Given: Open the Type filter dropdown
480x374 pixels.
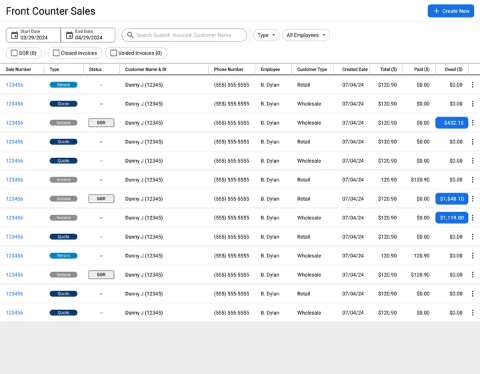Looking at the screenshot, I should tap(266, 35).
